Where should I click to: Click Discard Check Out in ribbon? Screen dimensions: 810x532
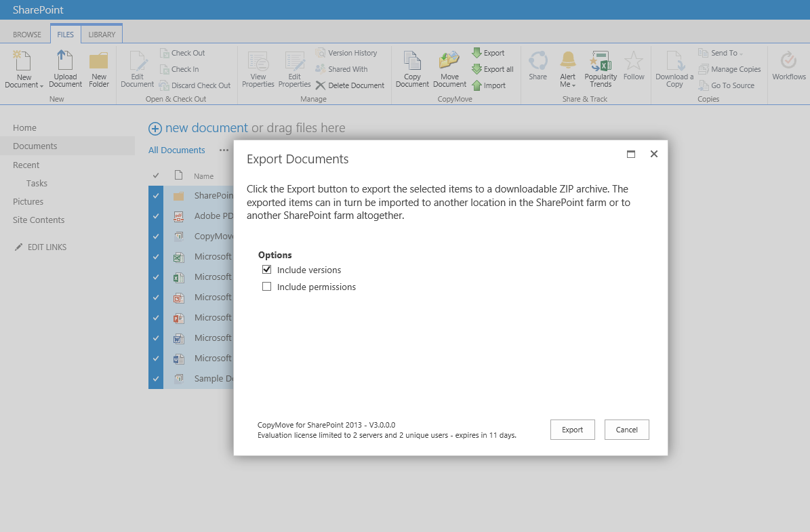click(195, 85)
